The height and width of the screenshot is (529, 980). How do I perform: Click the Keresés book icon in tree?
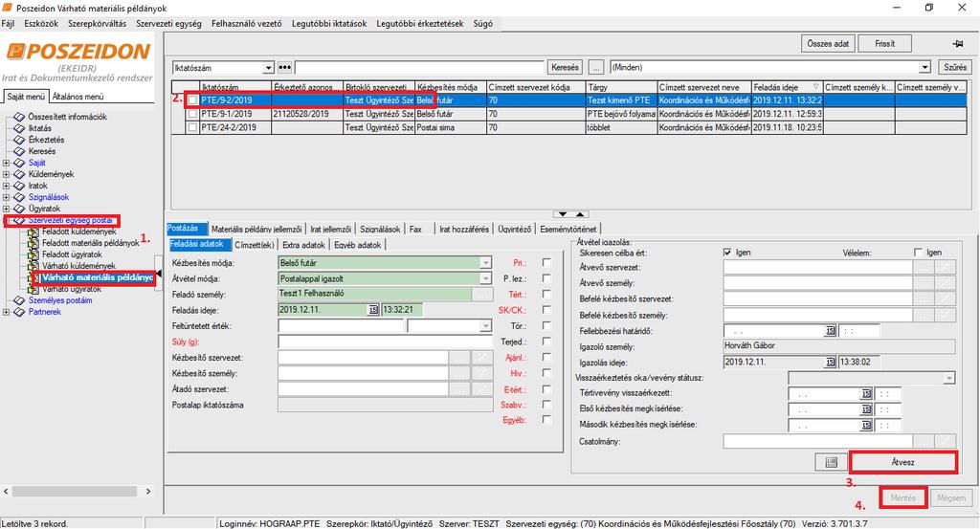coord(19,151)
